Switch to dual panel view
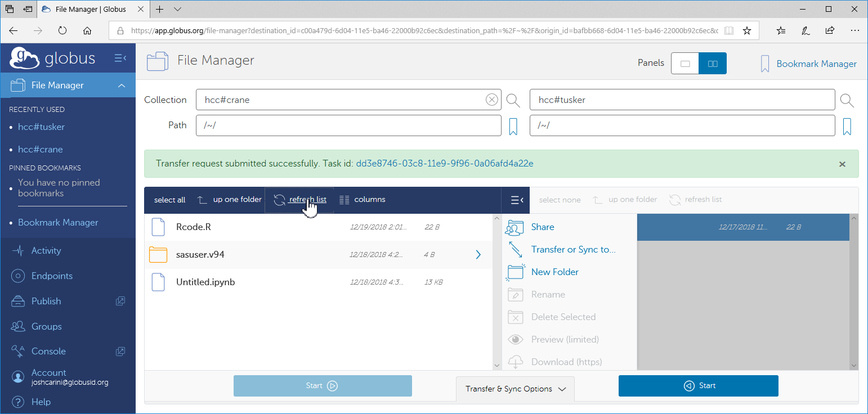Screen dimensions: 868x414 [712, 64]
